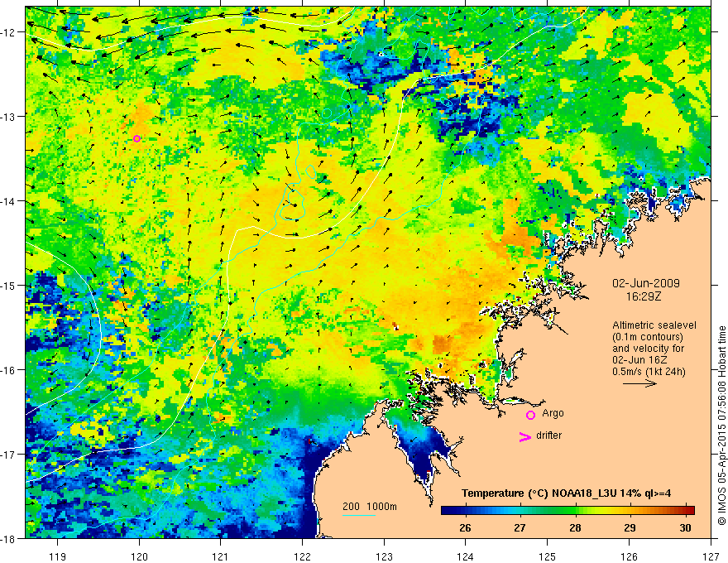Click the 'drifter' legend label
The height and width of the screenshot is (563, 728).
[548, 435]
